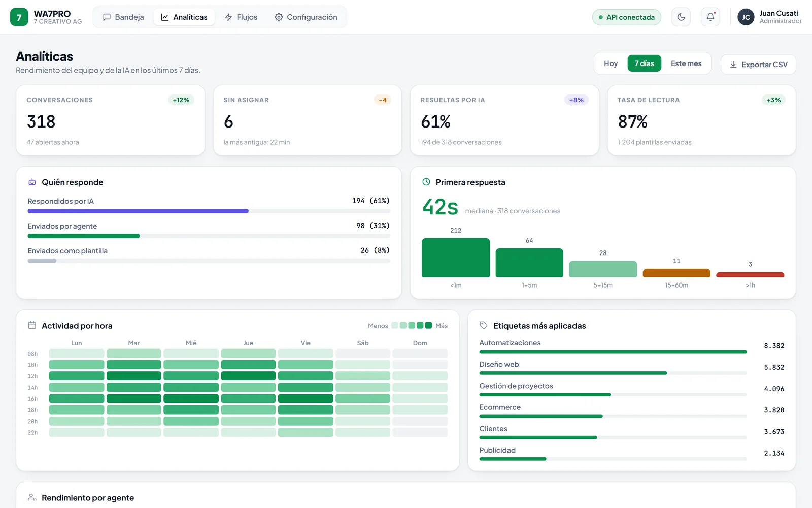
Task: Click the >1h red bar
Action: click(x=750, y=275)
